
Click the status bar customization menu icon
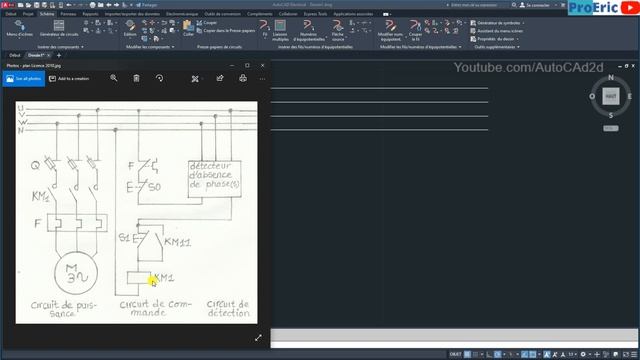coord(634,354)
